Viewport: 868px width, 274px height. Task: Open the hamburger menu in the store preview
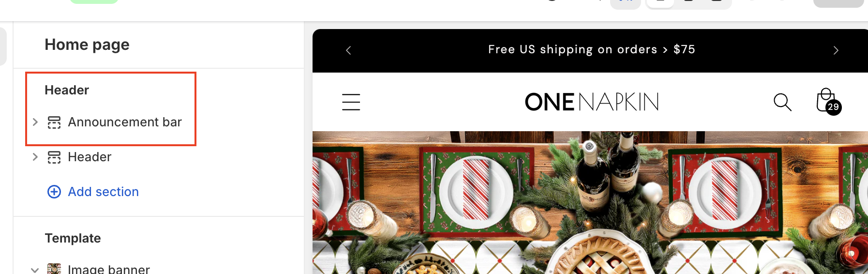[x=351, y=102]
